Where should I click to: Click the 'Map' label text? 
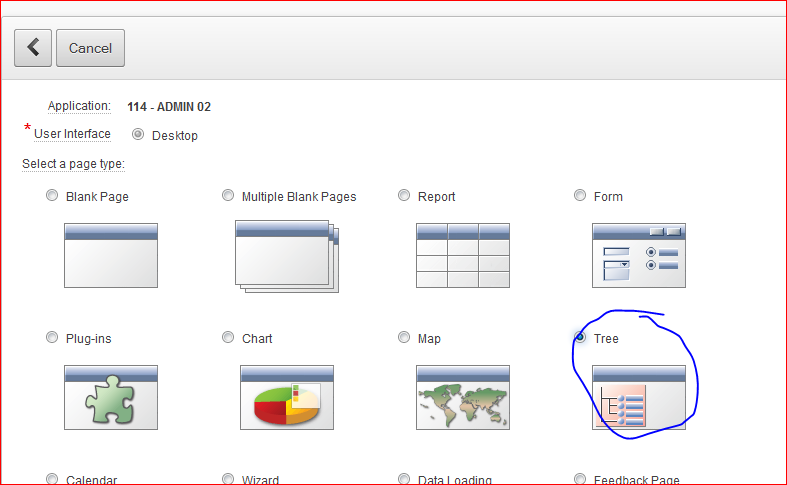(430, 339)
